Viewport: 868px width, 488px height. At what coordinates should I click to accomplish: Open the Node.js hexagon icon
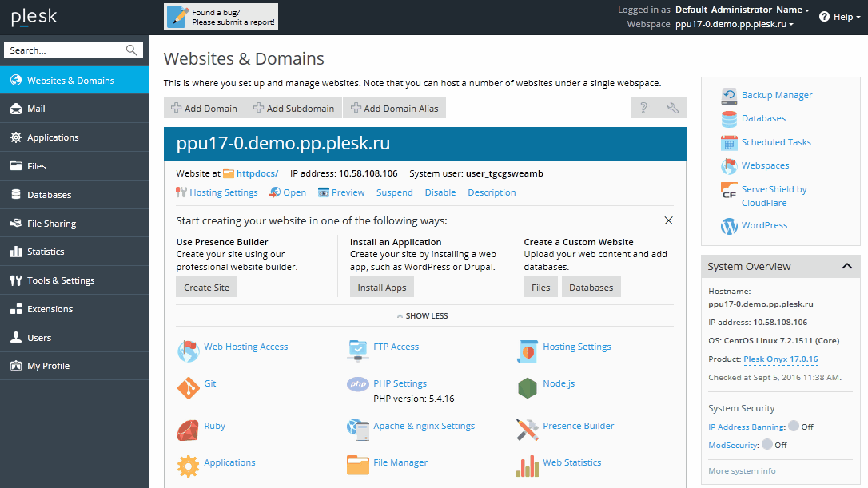click(527, 388)
